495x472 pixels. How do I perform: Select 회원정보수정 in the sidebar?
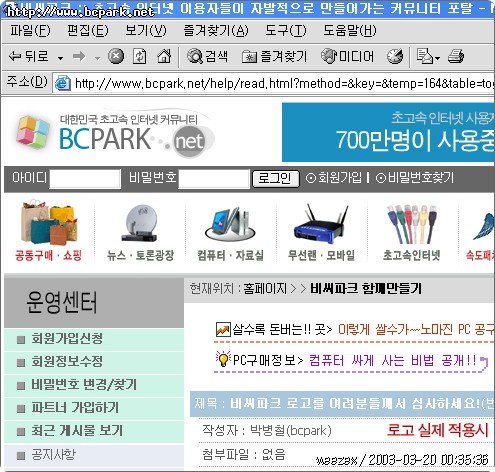(x=94, y=362)
